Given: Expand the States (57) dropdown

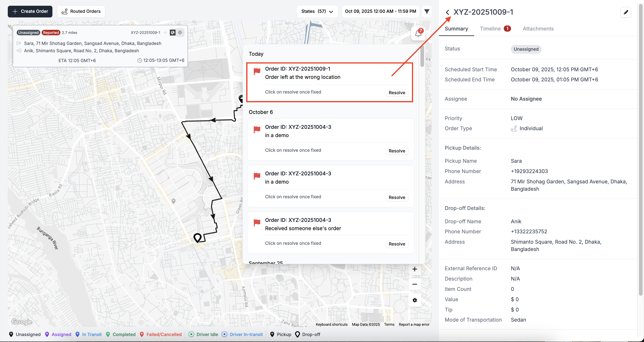Looking at the screenshot, I should point(317,11).
